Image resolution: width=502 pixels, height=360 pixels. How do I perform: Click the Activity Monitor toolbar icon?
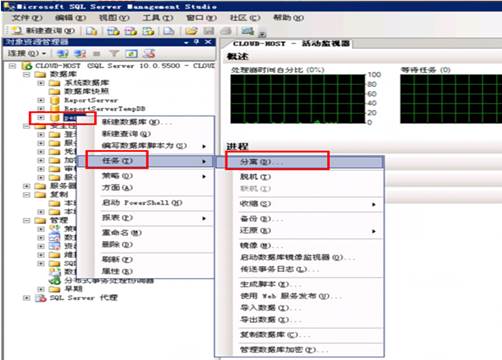tap(248, 31)
